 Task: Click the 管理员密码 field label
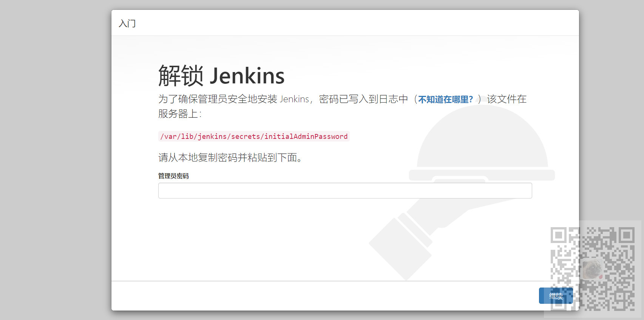point(173,176)
